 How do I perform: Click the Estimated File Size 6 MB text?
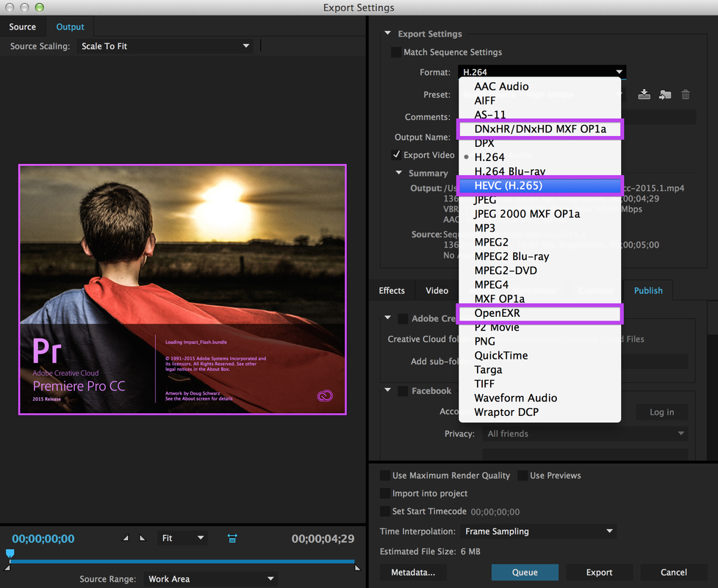click(x=430, y=551)
